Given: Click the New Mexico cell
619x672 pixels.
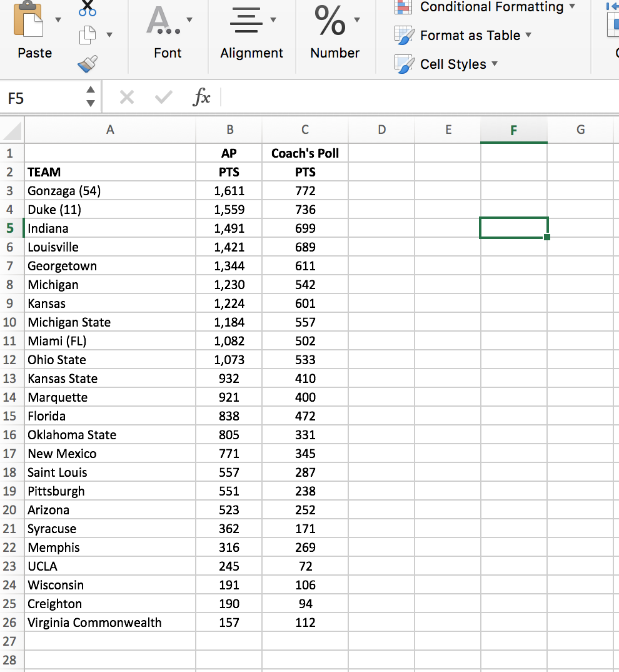Looking at the screenshot, I should [x=110, y=454].
